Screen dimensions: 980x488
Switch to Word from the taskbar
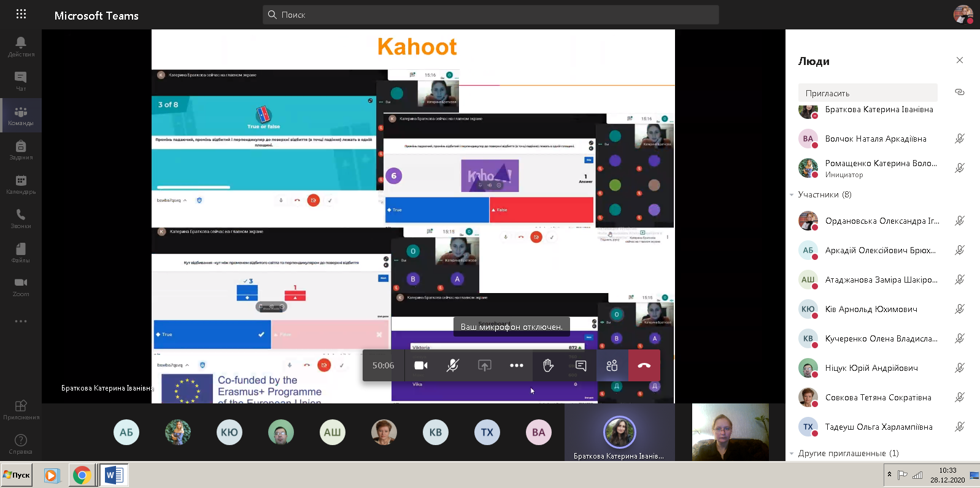point(114,475)
